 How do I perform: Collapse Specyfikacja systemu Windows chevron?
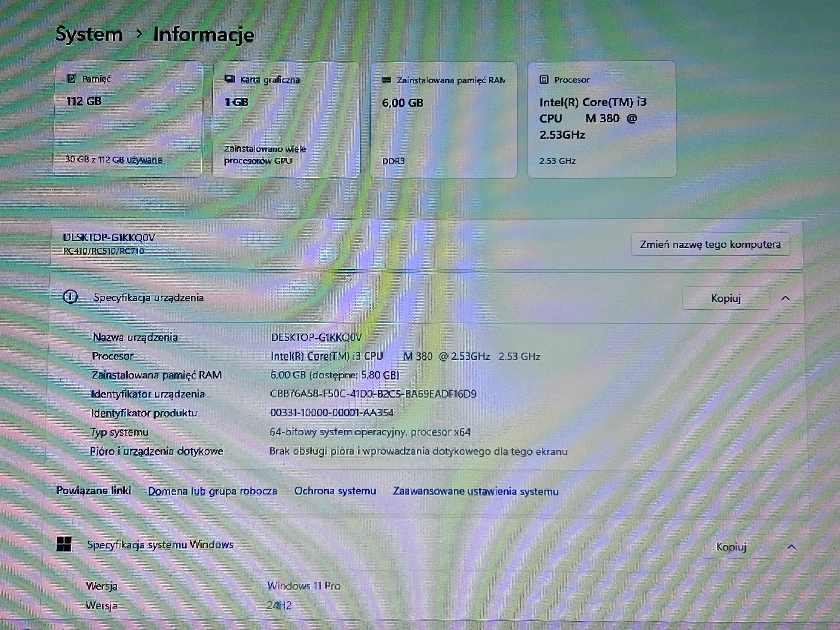click(x=791, y=547)
